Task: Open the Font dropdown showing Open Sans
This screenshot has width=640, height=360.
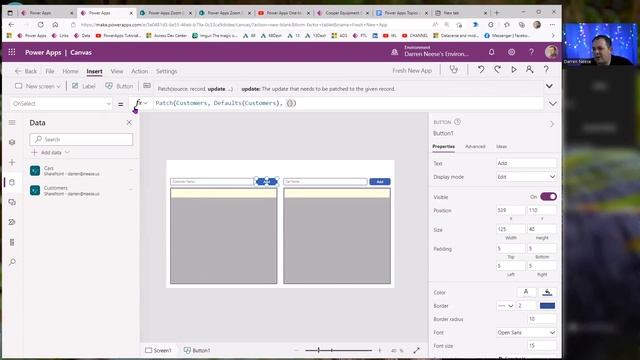Action: tap(526, 332)
